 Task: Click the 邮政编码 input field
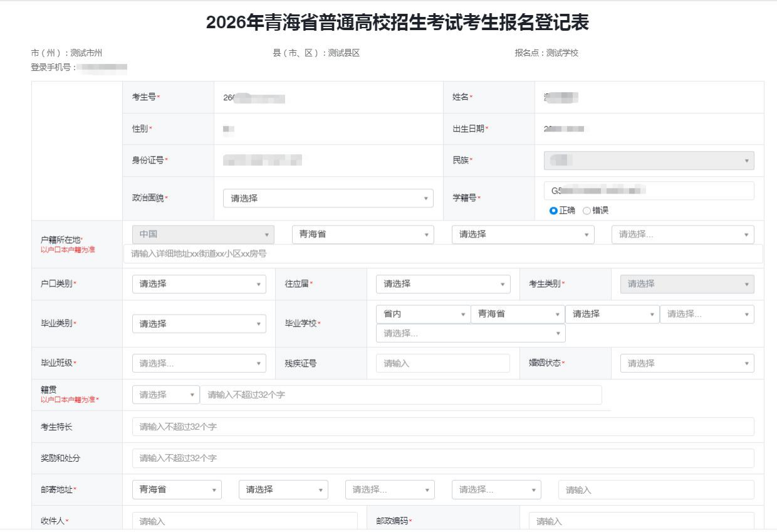pyautogui.click(x=642, y=521)
